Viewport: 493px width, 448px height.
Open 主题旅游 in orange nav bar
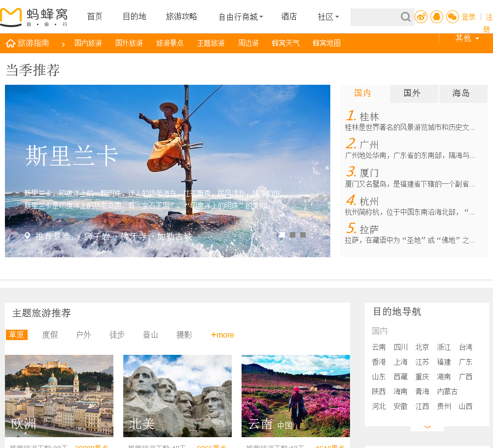pyautogui.click(x=211, y=43)
